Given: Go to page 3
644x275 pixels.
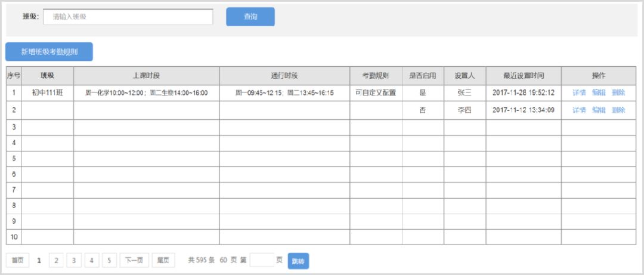Looking at the screenshot, I should pyautogui.click(x=74, y=260).
